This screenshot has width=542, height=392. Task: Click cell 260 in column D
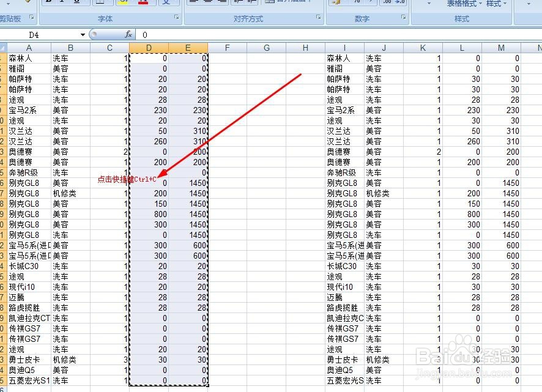(x=149, y=141)
